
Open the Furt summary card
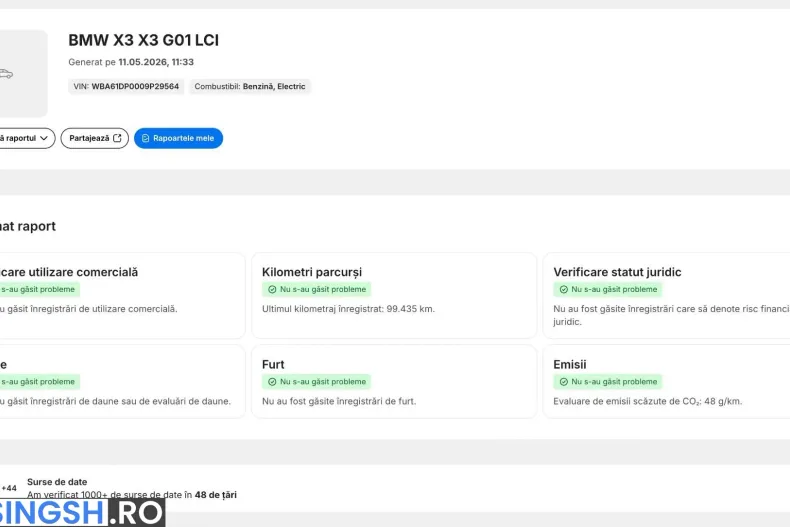pyautogui.click(x=394, y=382)
